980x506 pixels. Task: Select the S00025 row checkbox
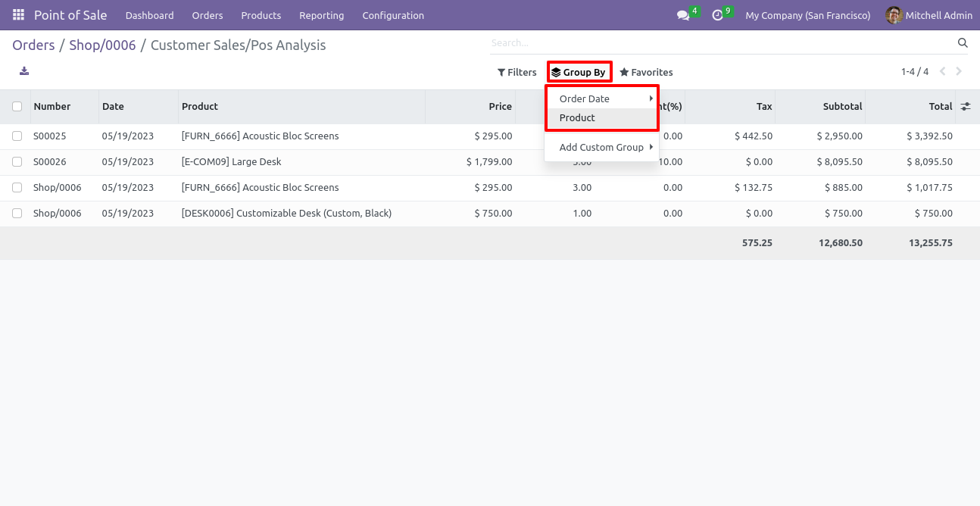pos(17,136)
